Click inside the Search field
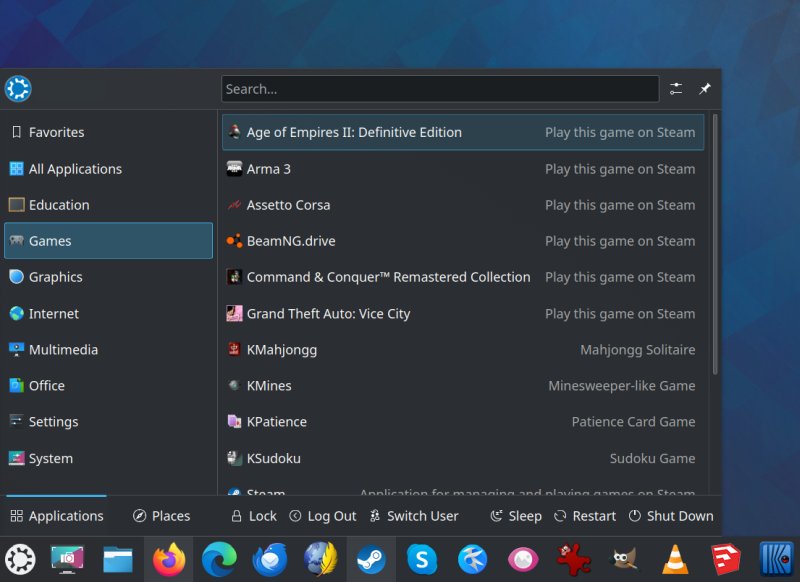Screen dimensions: 800x582 pos(440,88)
